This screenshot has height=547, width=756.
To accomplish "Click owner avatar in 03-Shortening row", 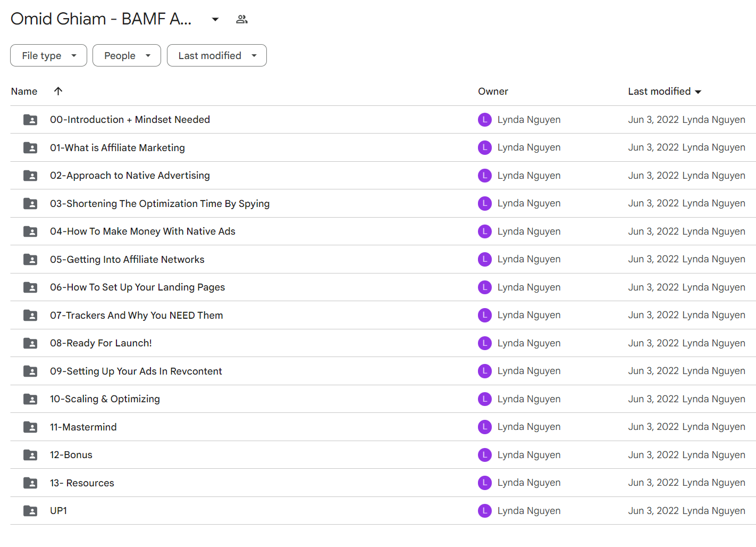I will 485,203.
